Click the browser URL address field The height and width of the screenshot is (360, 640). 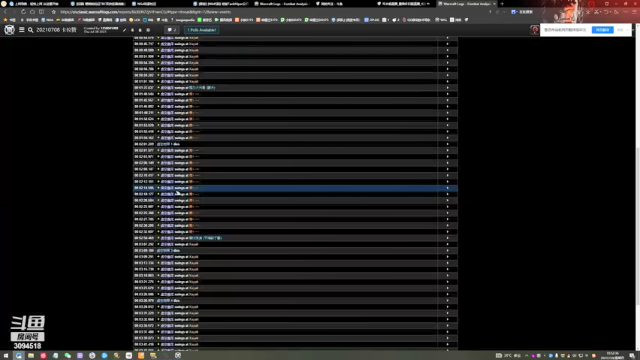coord(269,12)
